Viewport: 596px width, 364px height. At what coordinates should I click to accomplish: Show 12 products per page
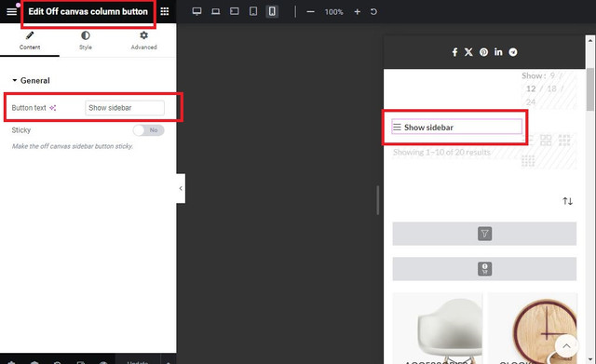531,89
